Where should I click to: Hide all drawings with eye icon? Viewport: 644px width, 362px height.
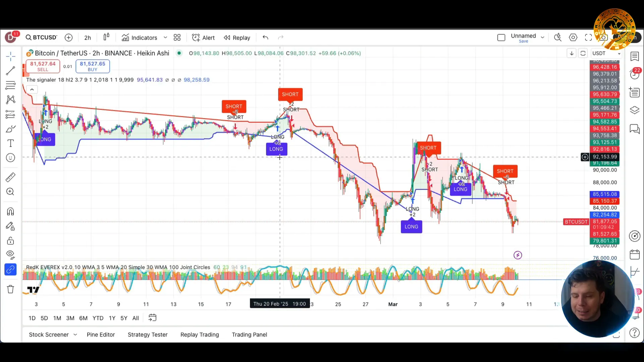10,255
